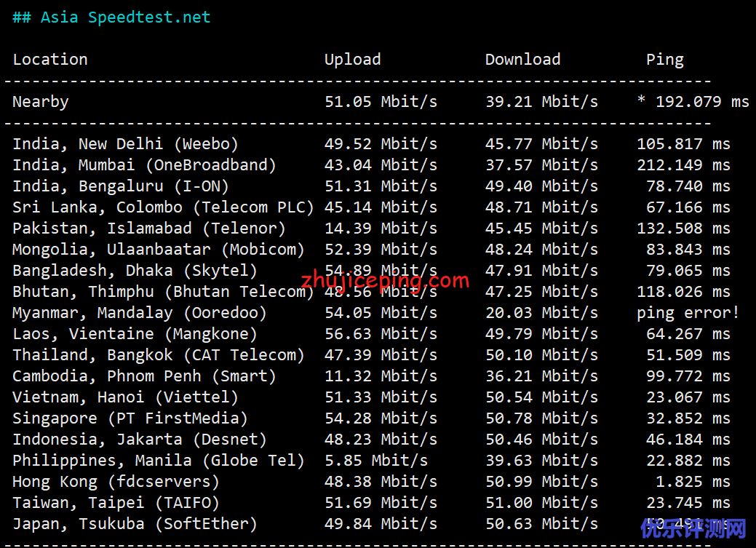Select Nearby ping value 192.079 ms
756x548 pixels.
click(702, 102)
